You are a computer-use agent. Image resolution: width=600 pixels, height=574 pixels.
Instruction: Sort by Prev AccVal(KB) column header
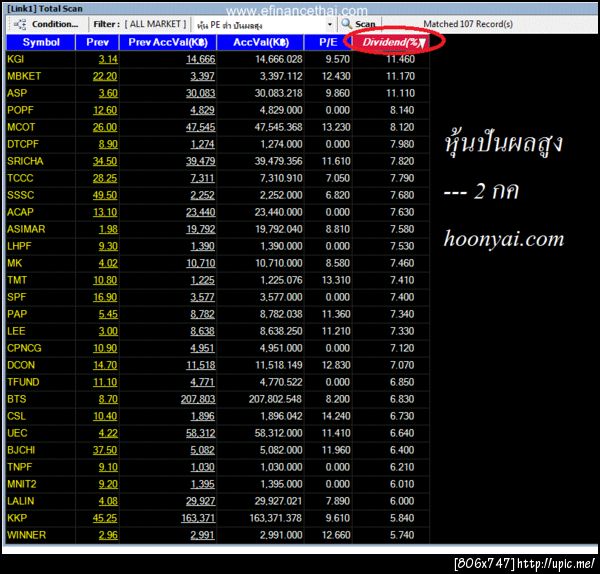pyautogui.click(x=168, y=42)
